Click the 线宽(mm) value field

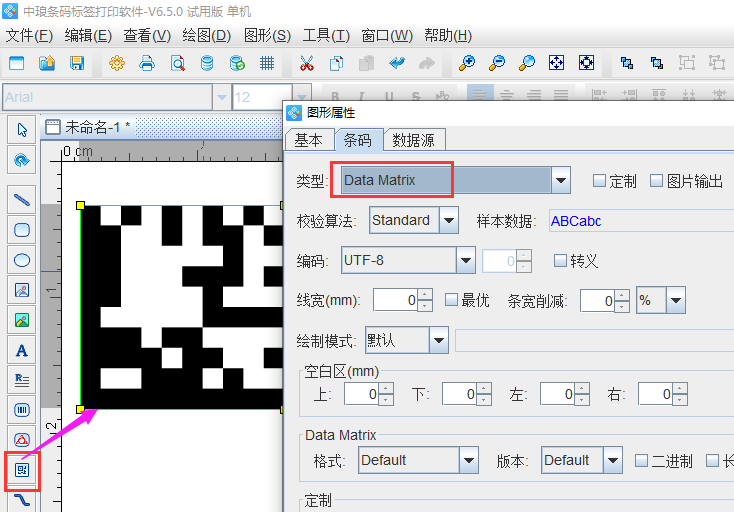click(x=395, y=300)
